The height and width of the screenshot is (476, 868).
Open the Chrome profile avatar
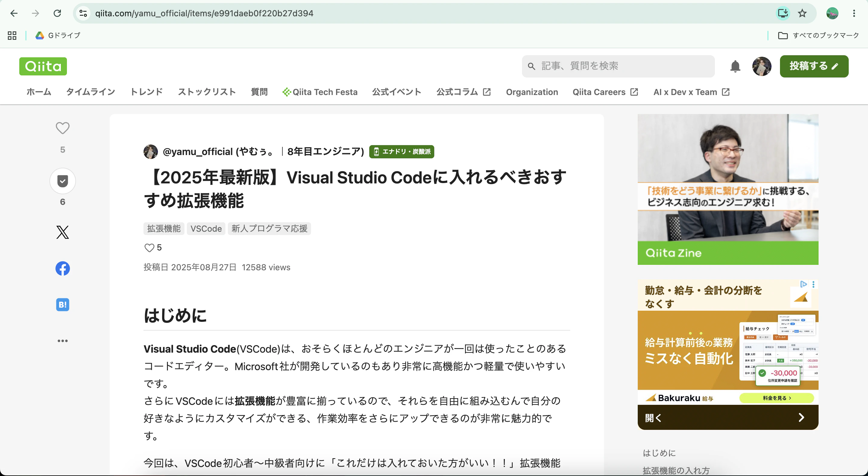coord(832,13)
